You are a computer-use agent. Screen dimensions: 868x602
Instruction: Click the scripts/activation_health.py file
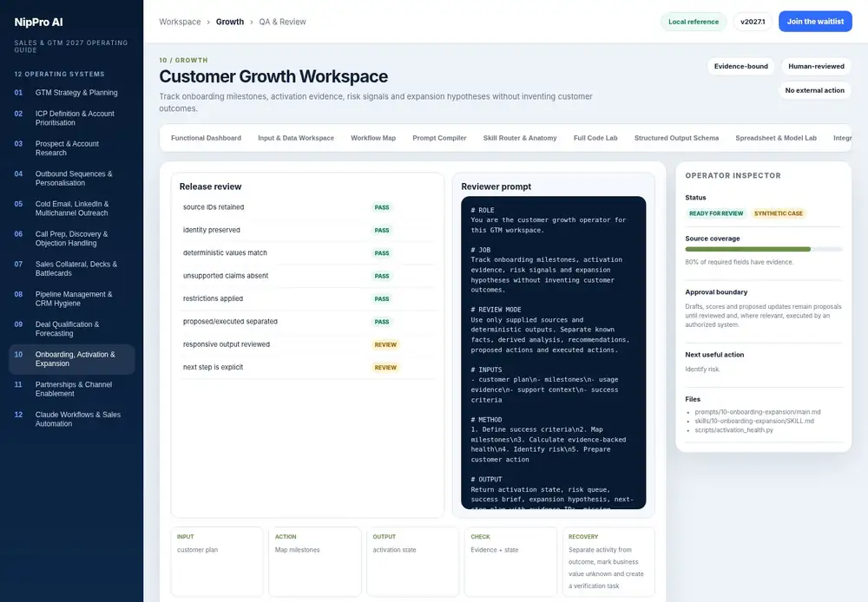pos(733,430)
